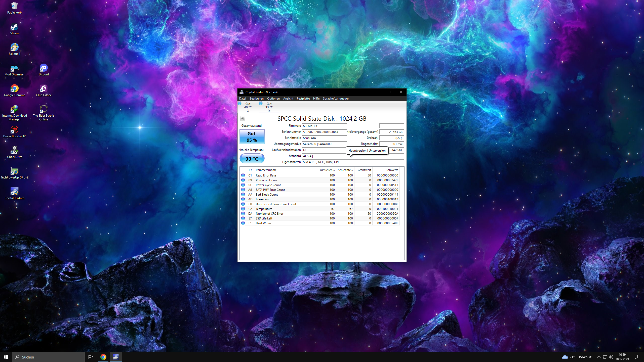Click the Seriennummer field
This screenshot has height=362, width=644.
coord(324,132)
